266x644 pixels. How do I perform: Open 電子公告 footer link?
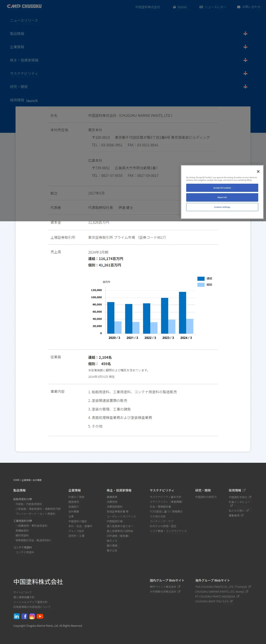click(x=112, y=550)
